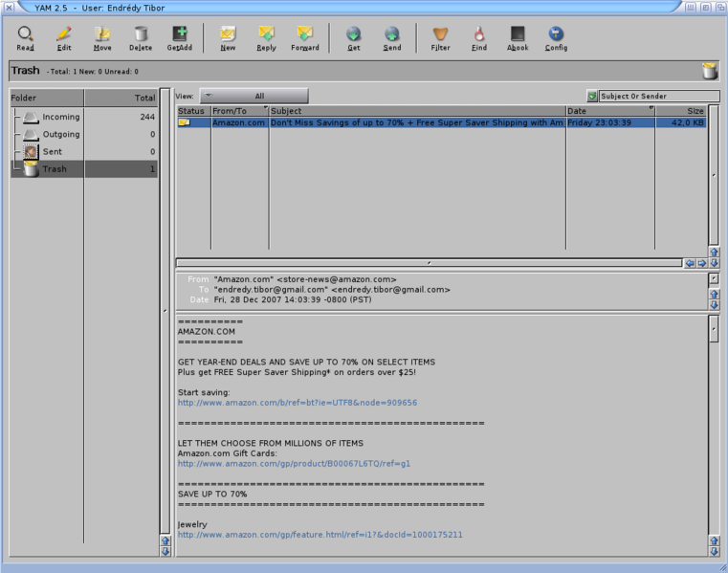Forward the selected message
This screenshot has width=728, height=573.
304,38
